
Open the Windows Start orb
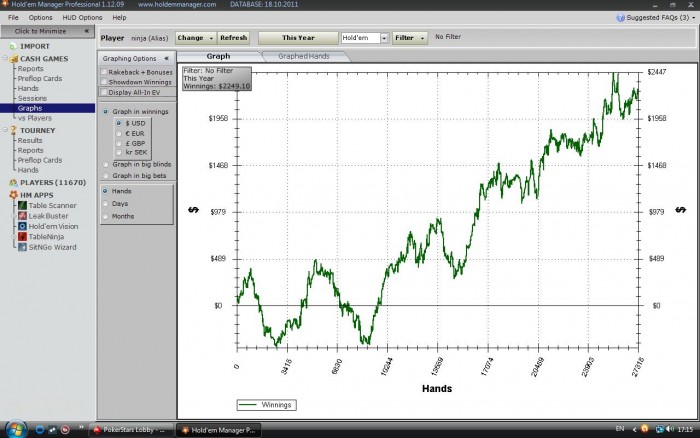tap(16, 430)
